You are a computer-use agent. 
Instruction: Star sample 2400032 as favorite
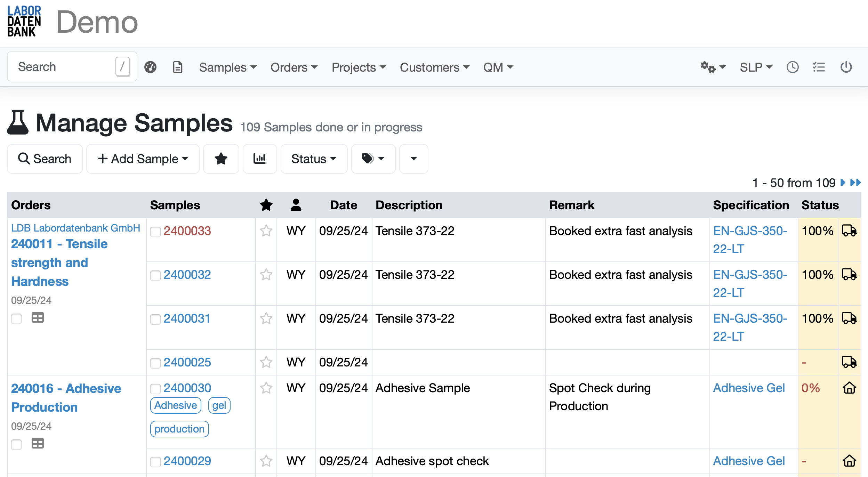266,275
